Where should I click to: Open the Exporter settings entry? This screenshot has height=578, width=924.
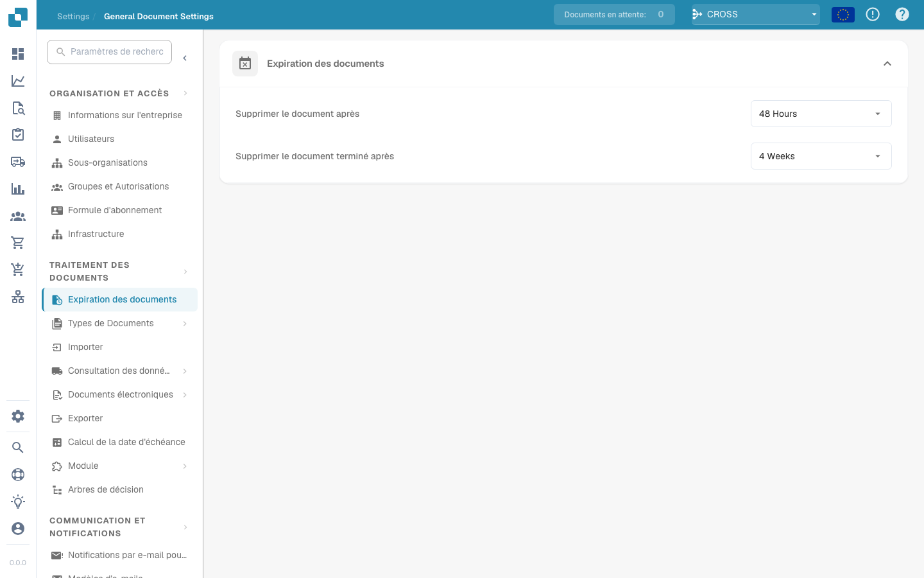point(119,419)
